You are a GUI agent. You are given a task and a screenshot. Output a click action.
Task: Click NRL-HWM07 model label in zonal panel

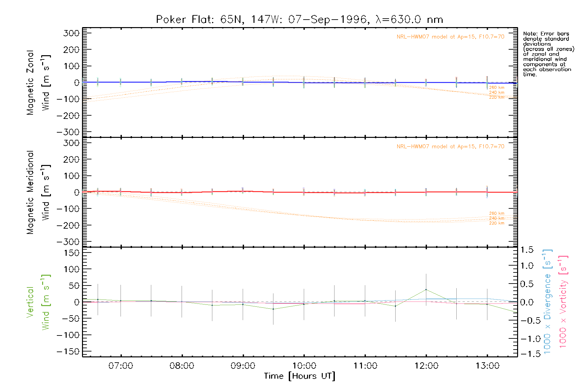[450, 37]
